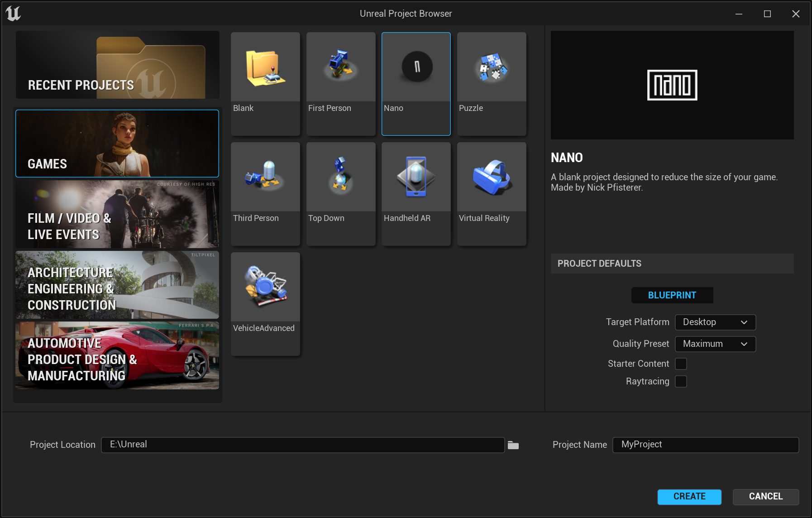The image size is (812, 518).
Task: Click the Nano preview image
Action: click(672, 85)
